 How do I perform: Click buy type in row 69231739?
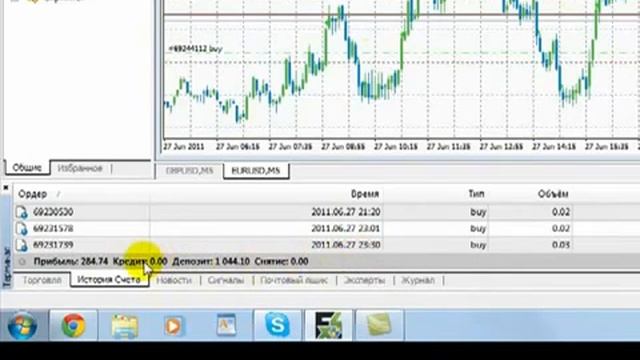(478, 245)
